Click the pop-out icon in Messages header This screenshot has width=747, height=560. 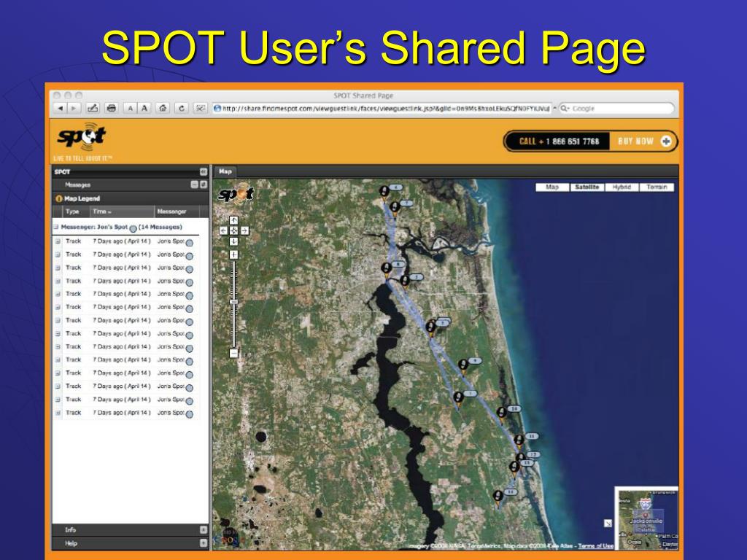coord(204,184)
